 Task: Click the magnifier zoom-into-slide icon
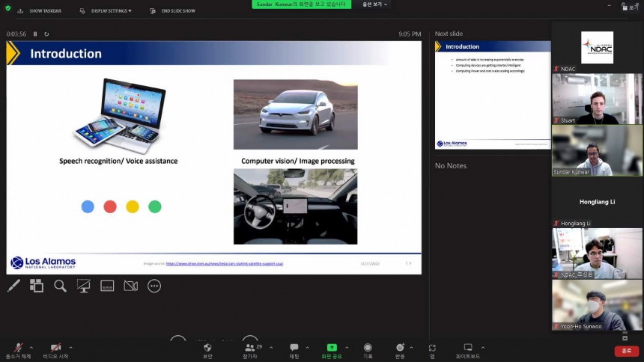[x=60, y=286]
